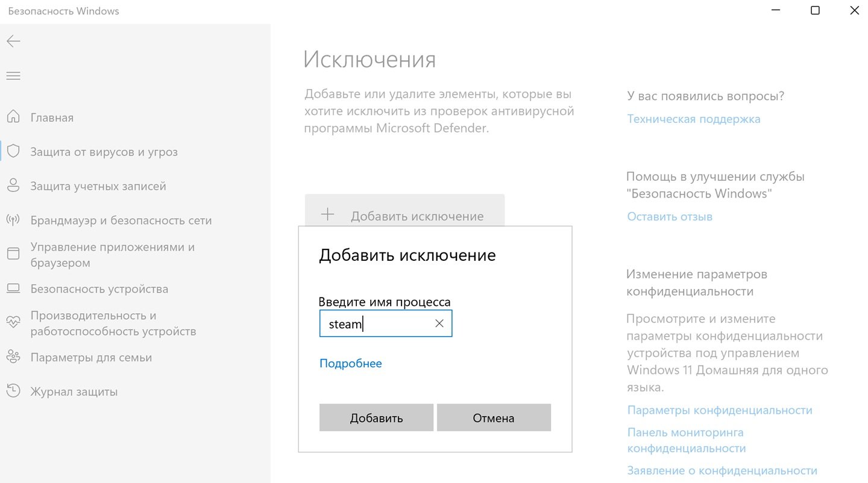Select Безопасность устройства in sidebar

[x=99, y=289]
